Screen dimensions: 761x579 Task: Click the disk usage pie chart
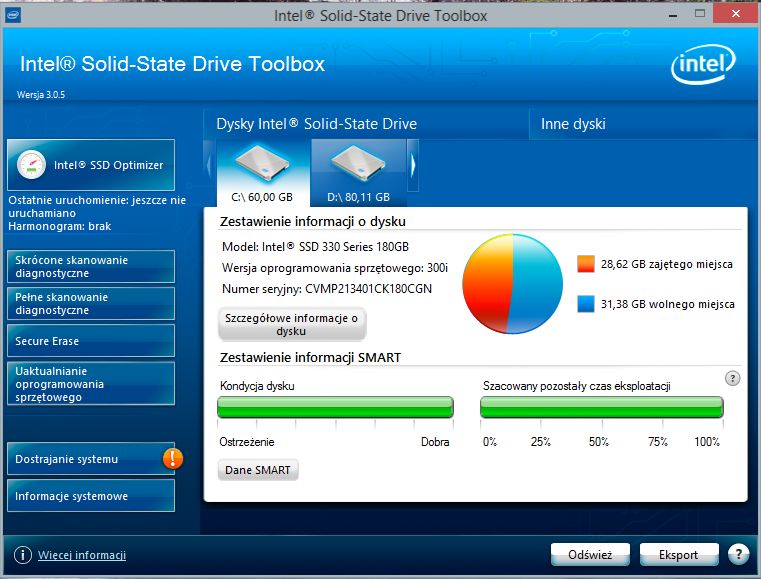[x=512, y=284]
